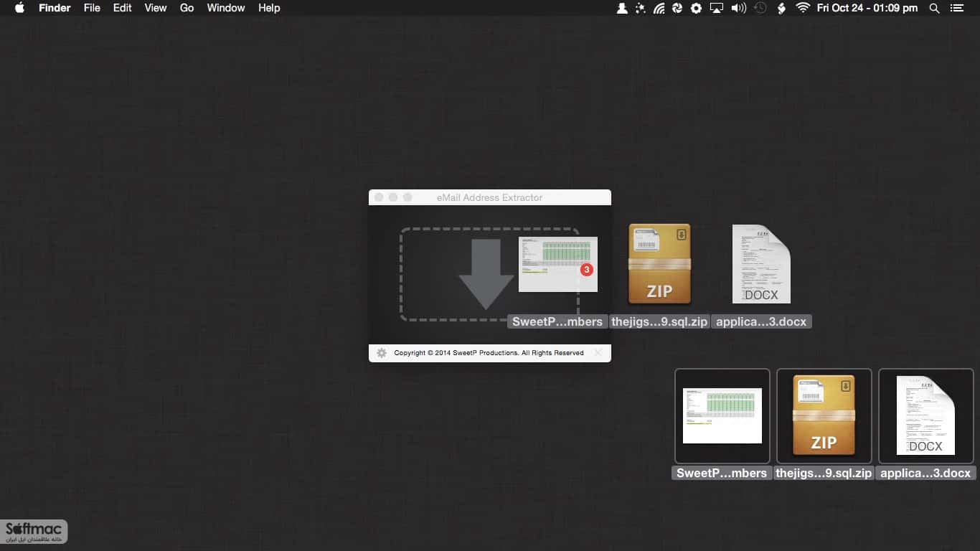Open the Wi-Fi status menu

click(803, 8)
